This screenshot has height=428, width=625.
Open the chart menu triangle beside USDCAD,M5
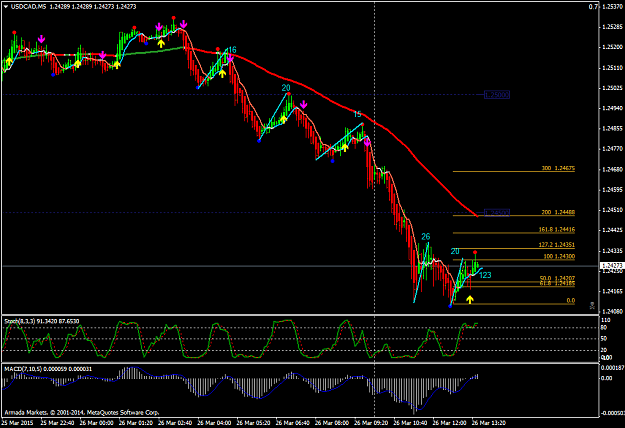5,6
